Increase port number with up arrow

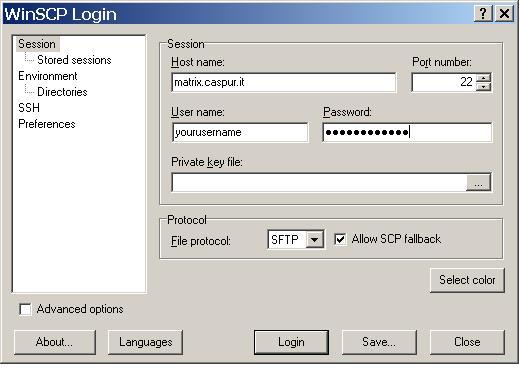484,78
